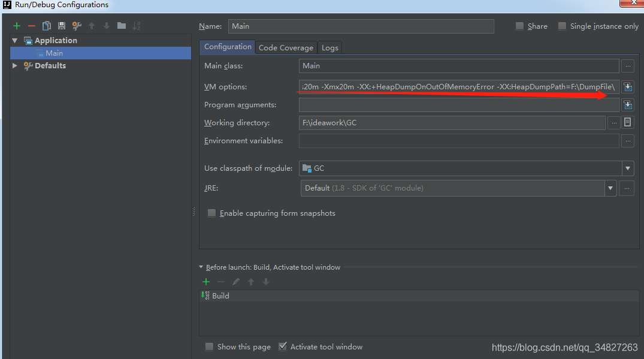
Task: Remove before launch task minus icon
Action: pos(221,282)
